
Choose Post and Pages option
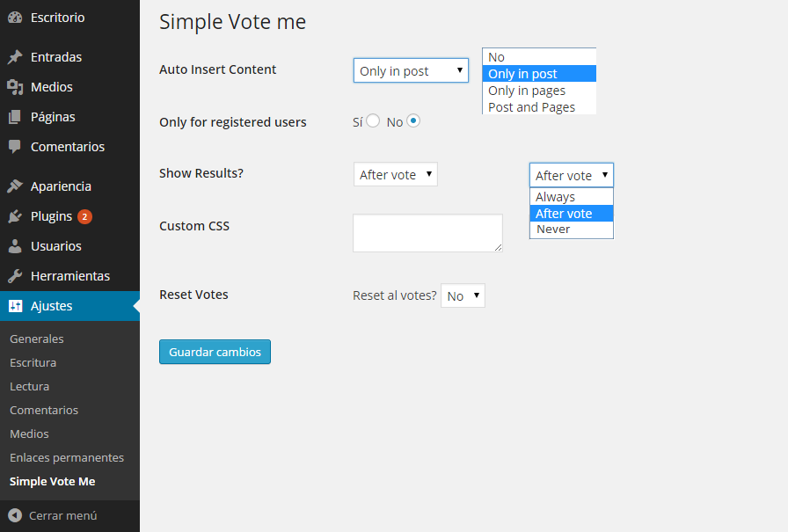(x=531, y=107)
